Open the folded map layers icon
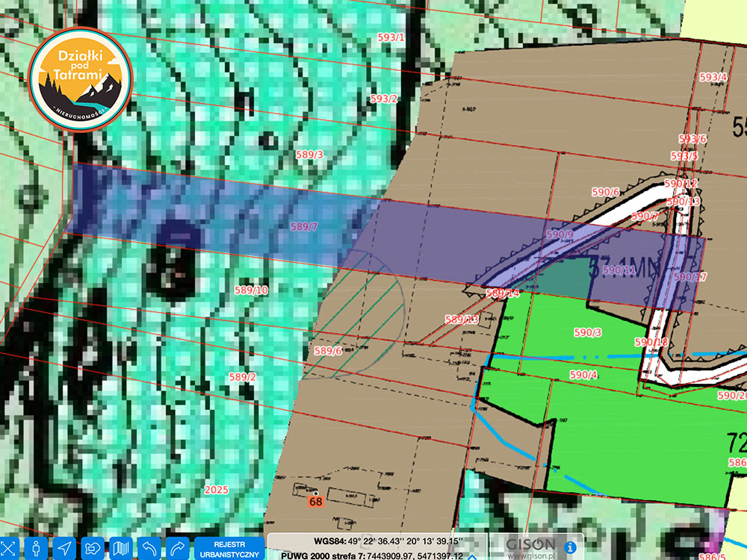 click(120, 548)
